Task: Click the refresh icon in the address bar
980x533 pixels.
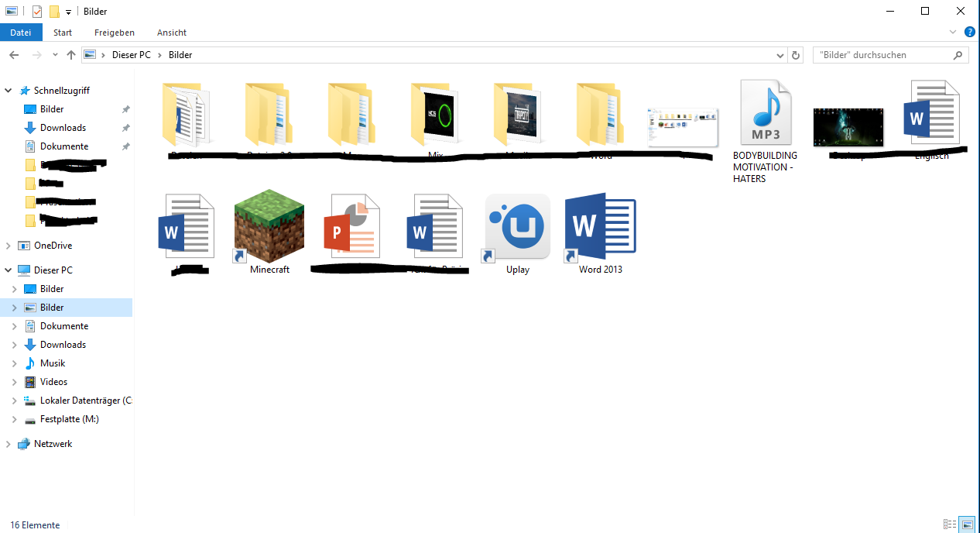Action: pyautogui.click(x=795, y=54)
